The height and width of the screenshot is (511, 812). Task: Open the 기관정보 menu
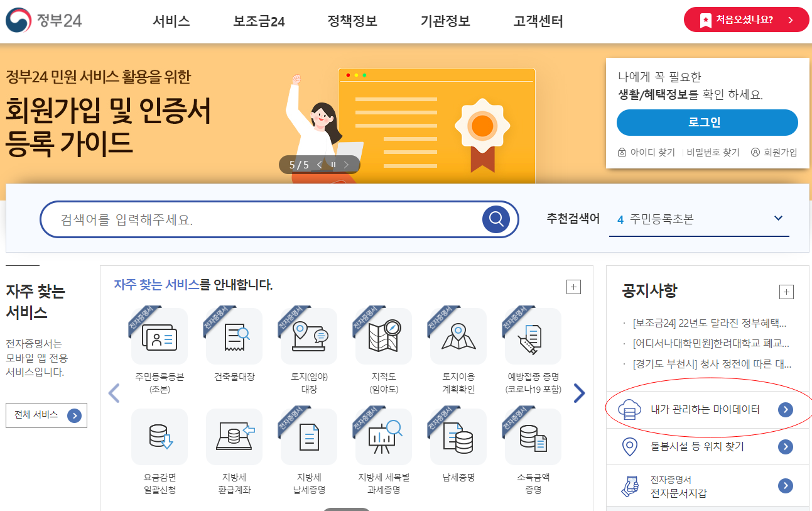coord(445,21)
